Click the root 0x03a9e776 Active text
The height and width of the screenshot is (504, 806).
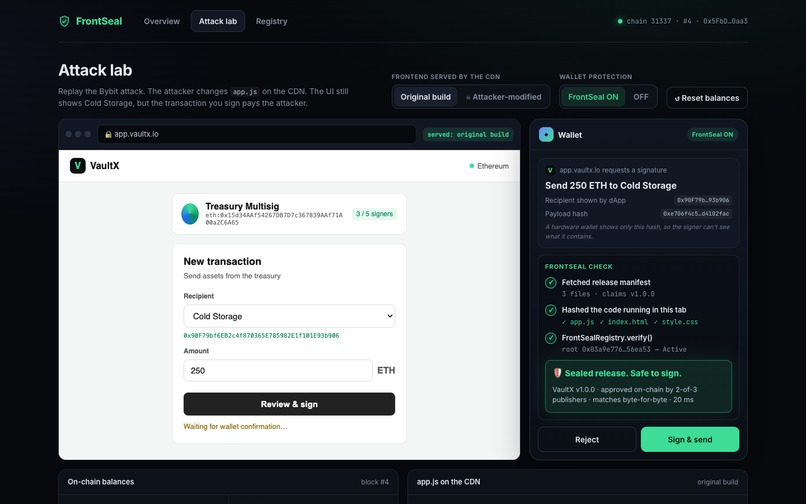click(624, 349)
